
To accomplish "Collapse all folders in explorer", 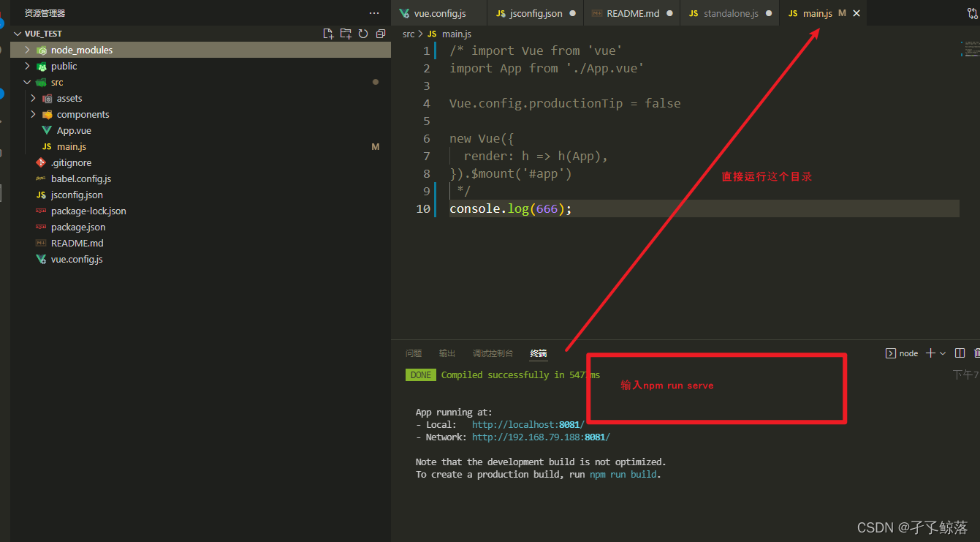I will [x=380, y=34].
